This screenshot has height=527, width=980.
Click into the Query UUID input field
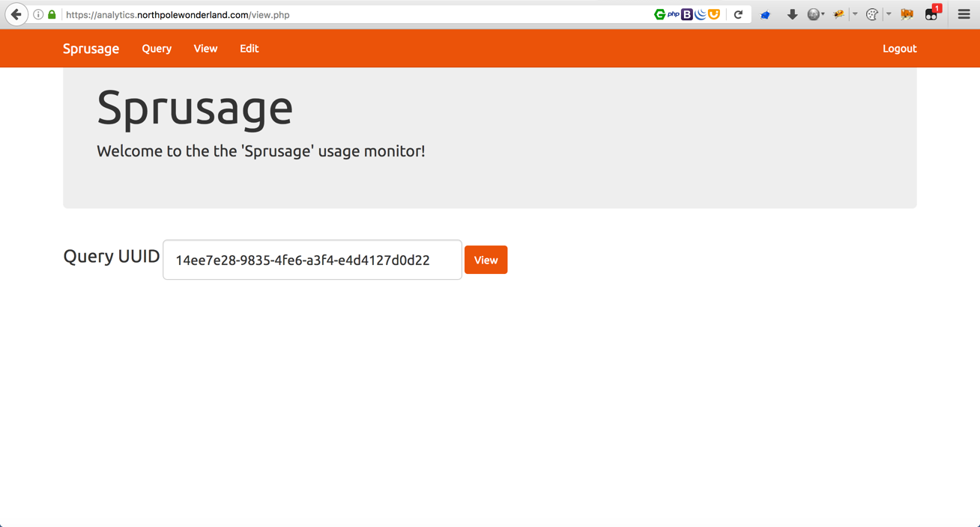coord(312,260)
